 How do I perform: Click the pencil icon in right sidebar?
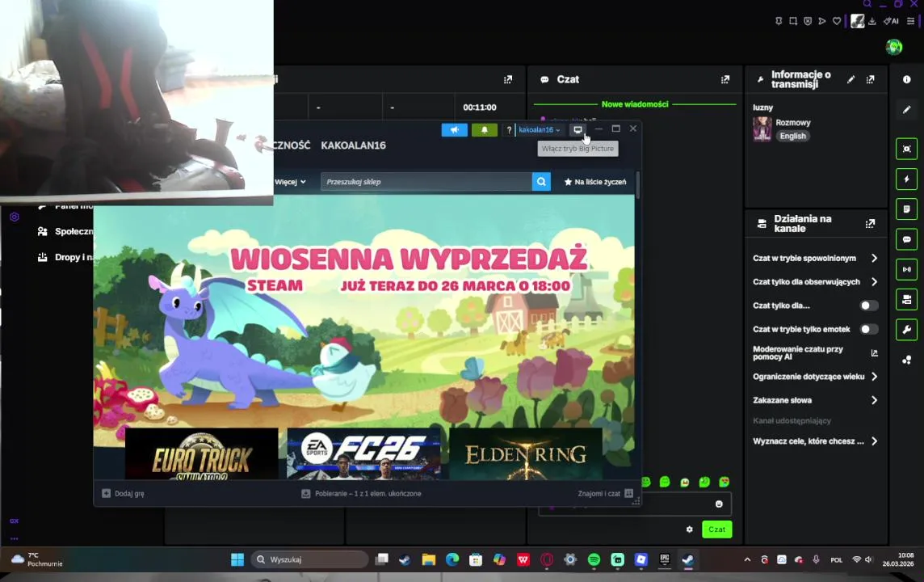click(x=907, y=109)
